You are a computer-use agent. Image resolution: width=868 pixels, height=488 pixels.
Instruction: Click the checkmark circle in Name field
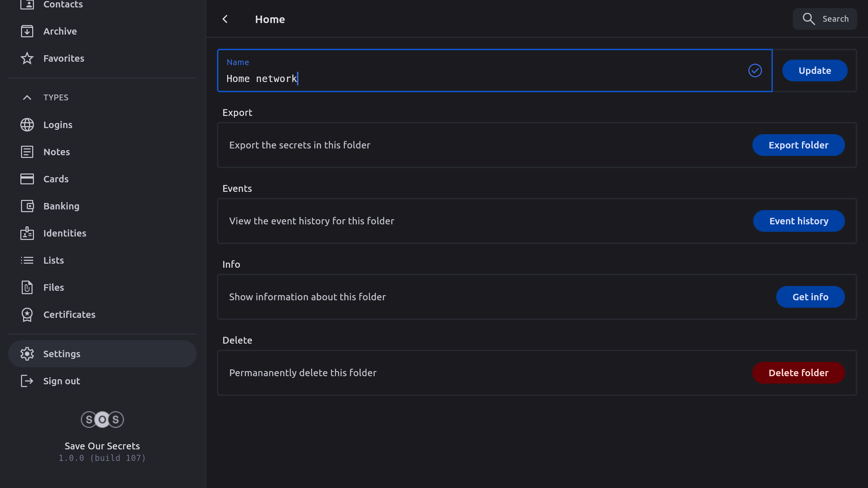click(x=755, y=70)
